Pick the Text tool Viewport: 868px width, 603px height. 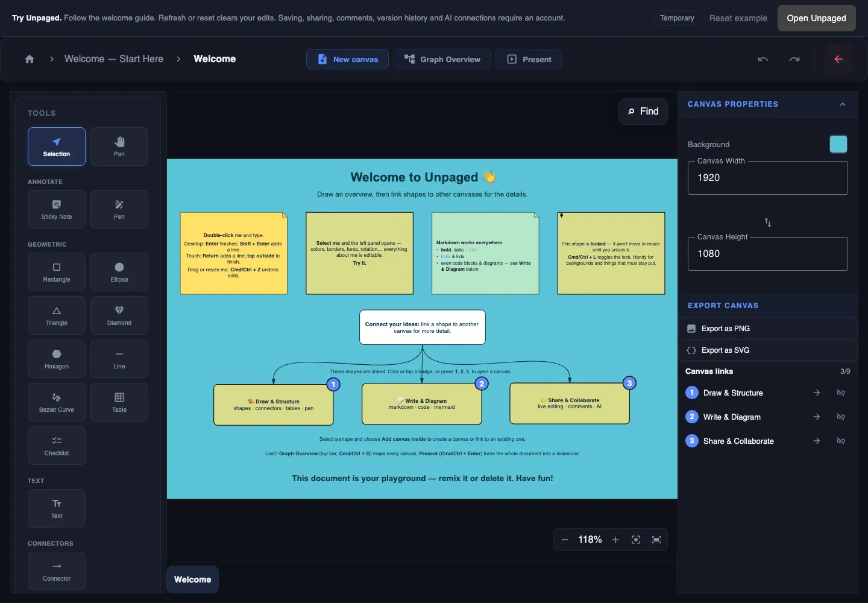click(57, 508)
